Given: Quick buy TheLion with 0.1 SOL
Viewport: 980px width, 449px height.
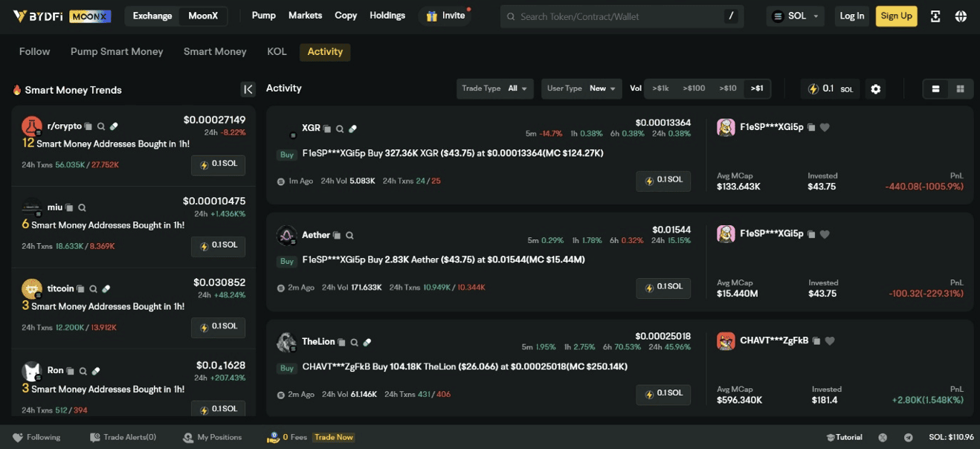Looking at the screenshot, I should [x=663, y=394].
